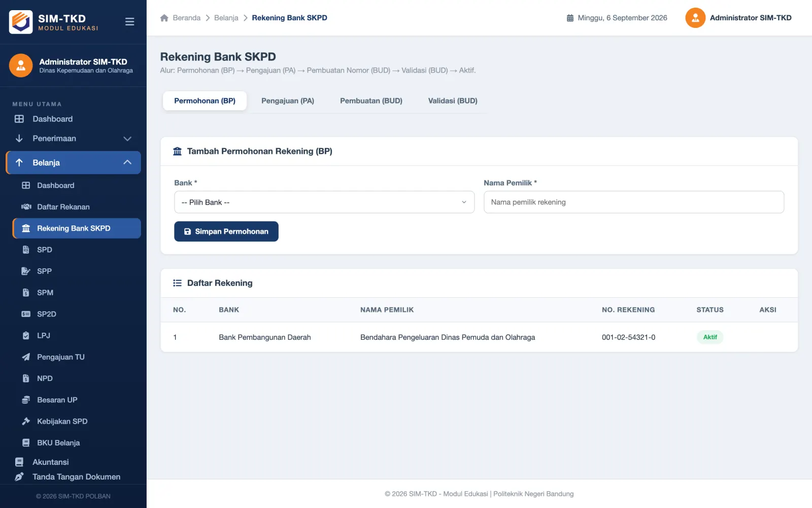Image resolution: width=812 pixels, height=508 pixels.
Task: Open Tanda Tangan Dokumen
Action: pos(73,477)
